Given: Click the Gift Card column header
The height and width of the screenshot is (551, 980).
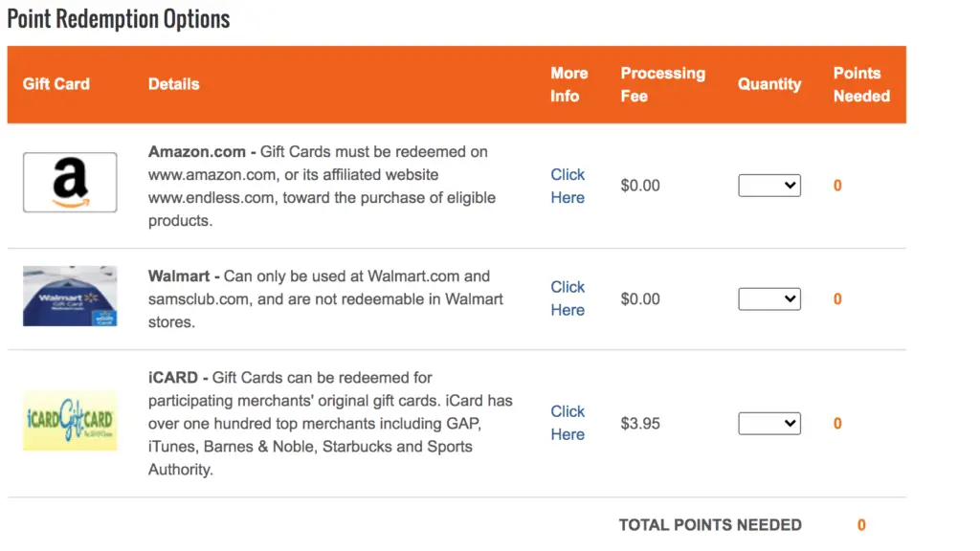Looking at the screenshot, I should [x=56, y=84].
